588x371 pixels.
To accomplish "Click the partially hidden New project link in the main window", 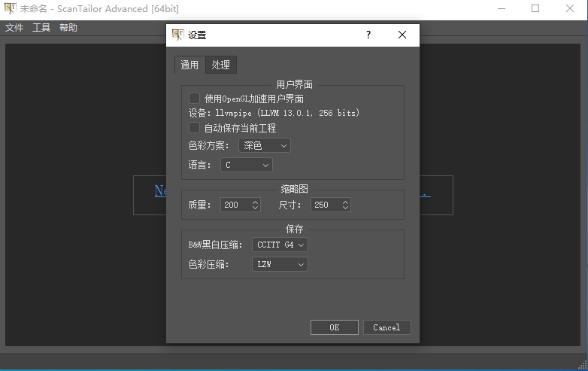I will click(160, 190).
